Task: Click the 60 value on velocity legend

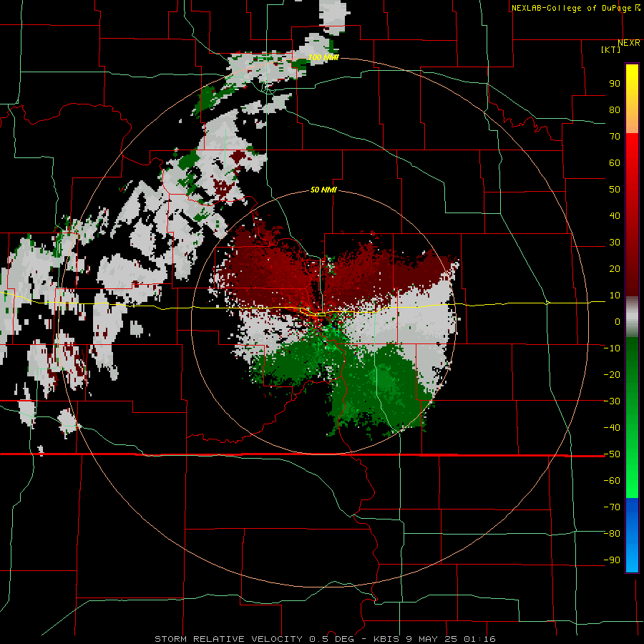Action: [x=615, y=162]
